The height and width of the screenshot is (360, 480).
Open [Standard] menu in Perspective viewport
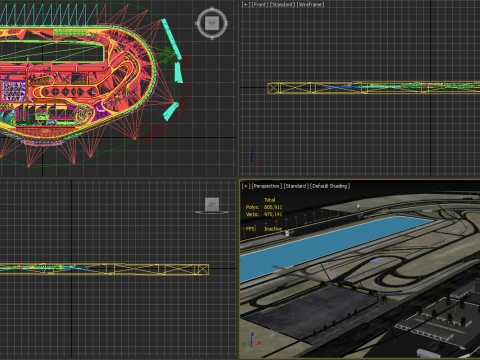pos(296,186)
